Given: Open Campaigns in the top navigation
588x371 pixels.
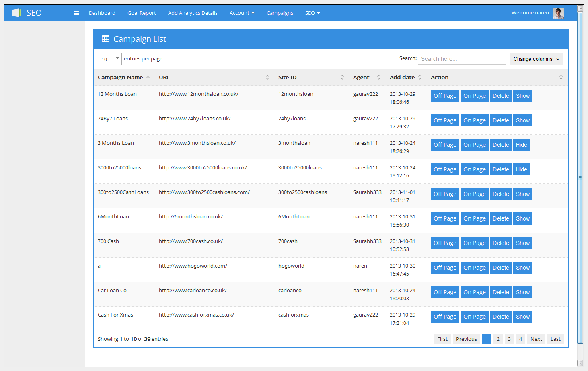Looking at the screenshot, I should (280, 13).
